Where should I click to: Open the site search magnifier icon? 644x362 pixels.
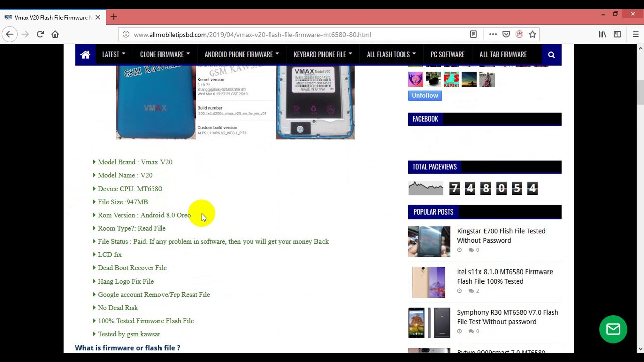point(551,55)
